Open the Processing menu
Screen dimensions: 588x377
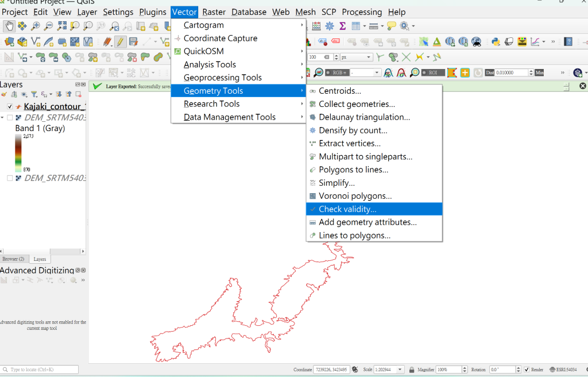pyautogui.click(x=362, y=12)
